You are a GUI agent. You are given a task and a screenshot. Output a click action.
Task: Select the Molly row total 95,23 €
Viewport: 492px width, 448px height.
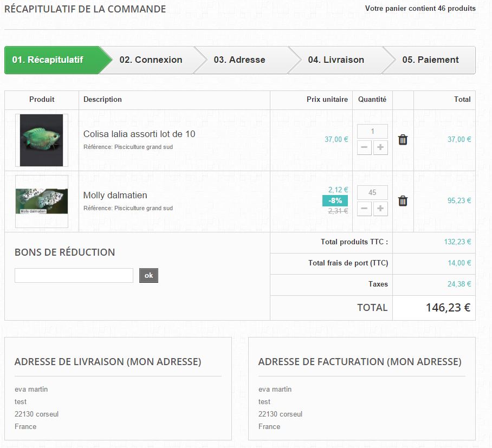click(x=459, y=200)
